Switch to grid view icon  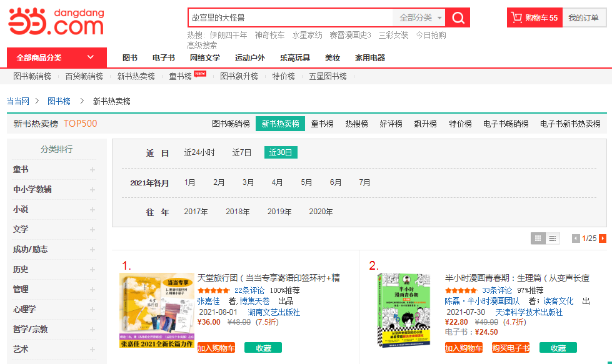click(538, 238)
